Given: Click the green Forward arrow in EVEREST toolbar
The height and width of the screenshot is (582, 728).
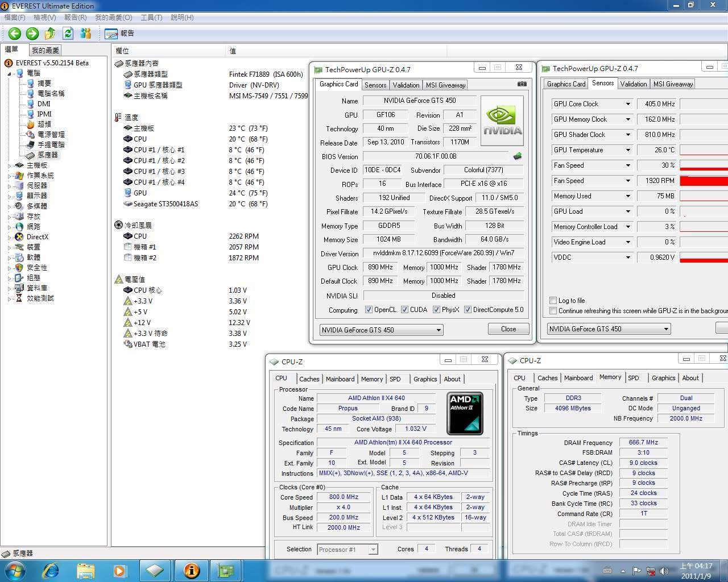Looking at the screenshot, I should tap(32, 34).
